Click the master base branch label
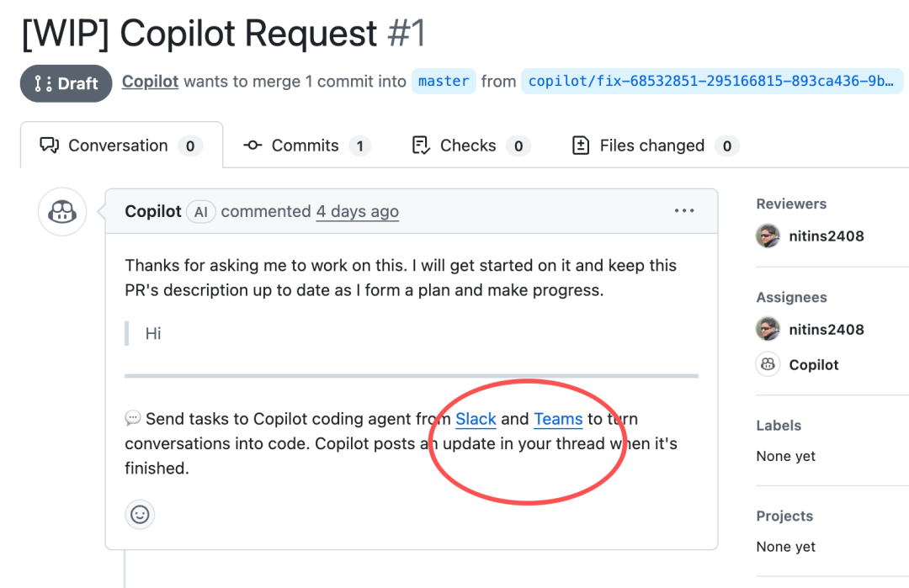This screenshot has height=588, width=909. coord(444,82)
